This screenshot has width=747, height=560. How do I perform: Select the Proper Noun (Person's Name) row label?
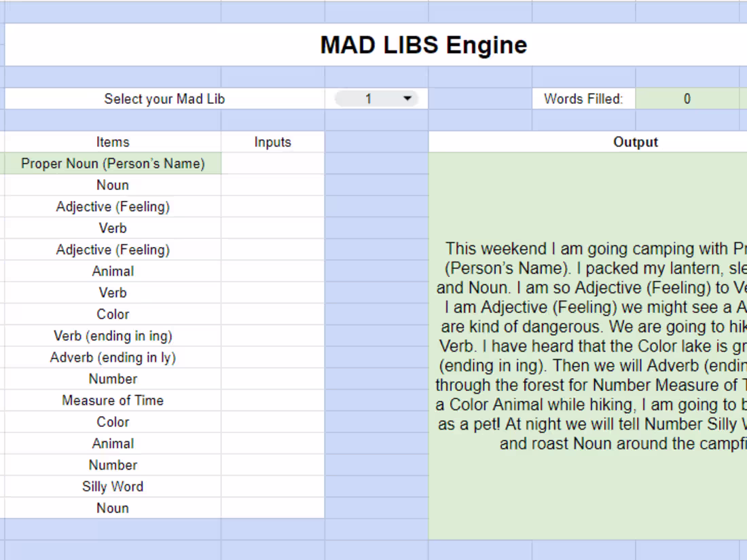[112, 163]
